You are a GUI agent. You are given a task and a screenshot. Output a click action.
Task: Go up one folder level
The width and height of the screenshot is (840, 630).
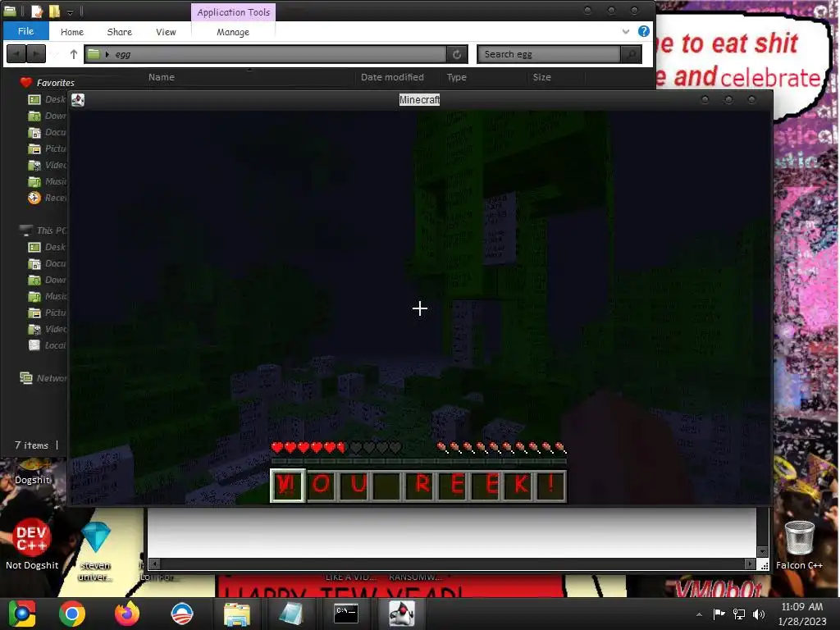pyautogui.click(x=73, y=54)
